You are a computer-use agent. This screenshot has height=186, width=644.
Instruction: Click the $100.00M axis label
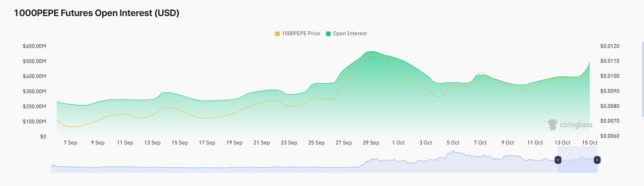(35, 122)
